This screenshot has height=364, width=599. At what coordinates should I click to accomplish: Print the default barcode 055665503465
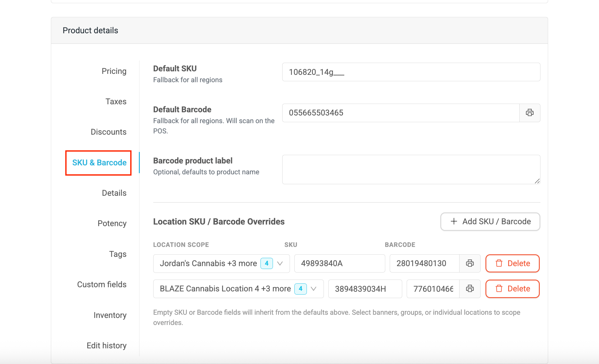click(x=530, y=113)
